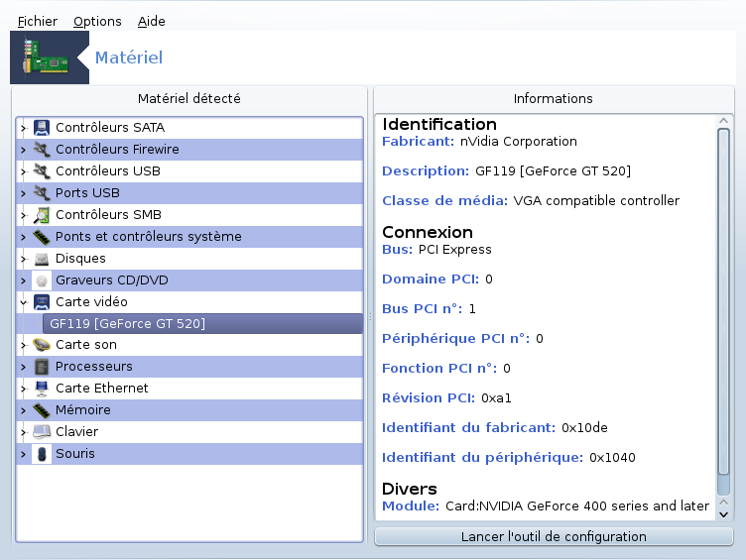Click the Informations scrollbar up arrow
Viewport: 746px width, 560px height.
(x=724, y=121)
